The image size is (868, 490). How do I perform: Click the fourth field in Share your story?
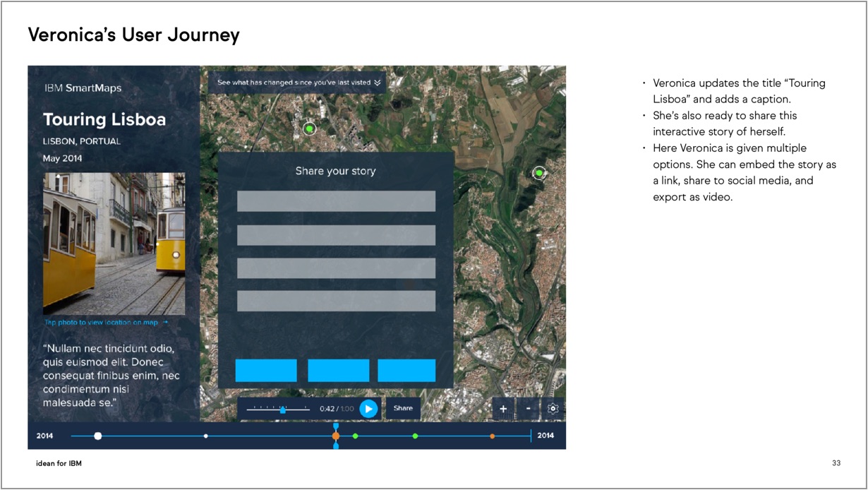coord(336,301)
